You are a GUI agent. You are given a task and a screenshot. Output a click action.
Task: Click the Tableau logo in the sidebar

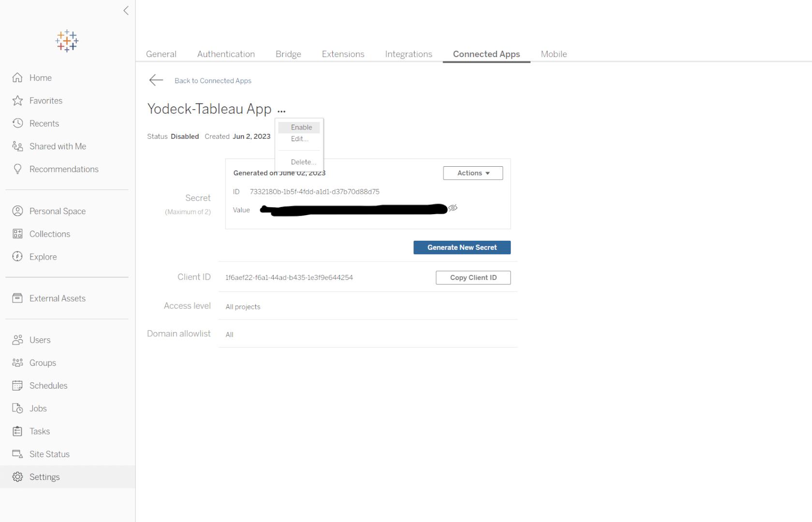point(66,41)
